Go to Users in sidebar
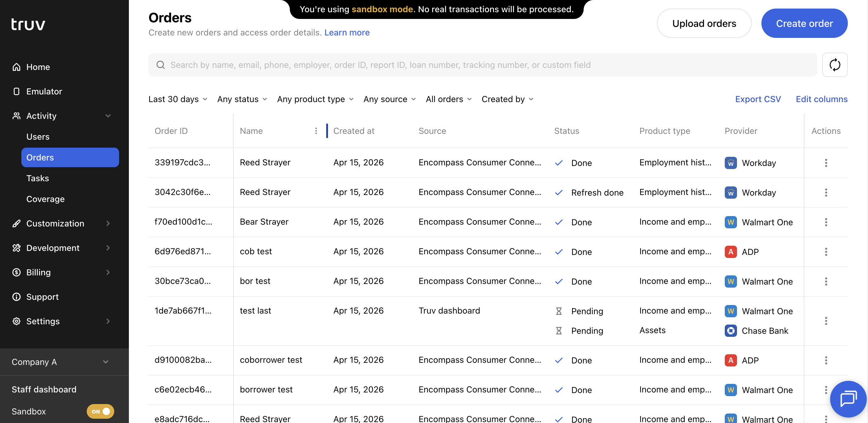The width and height of the screenshot is (868, 423). [x=38, y=137]
